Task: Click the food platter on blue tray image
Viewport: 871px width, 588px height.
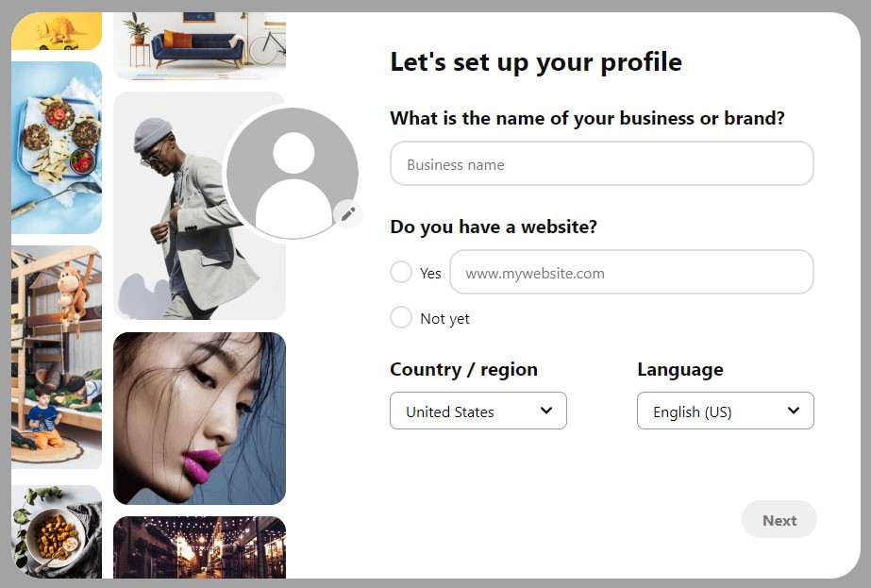Action: pyautogui.click(x=57, y=148)
